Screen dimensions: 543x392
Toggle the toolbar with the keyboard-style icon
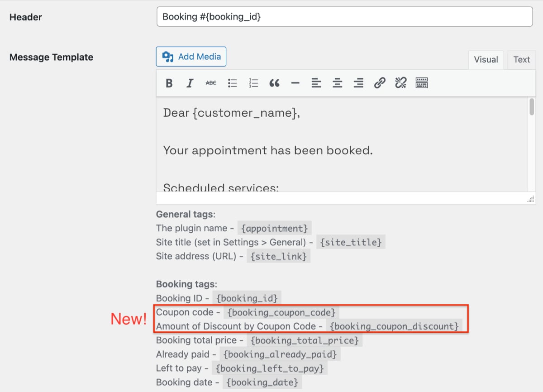point(422,83)
